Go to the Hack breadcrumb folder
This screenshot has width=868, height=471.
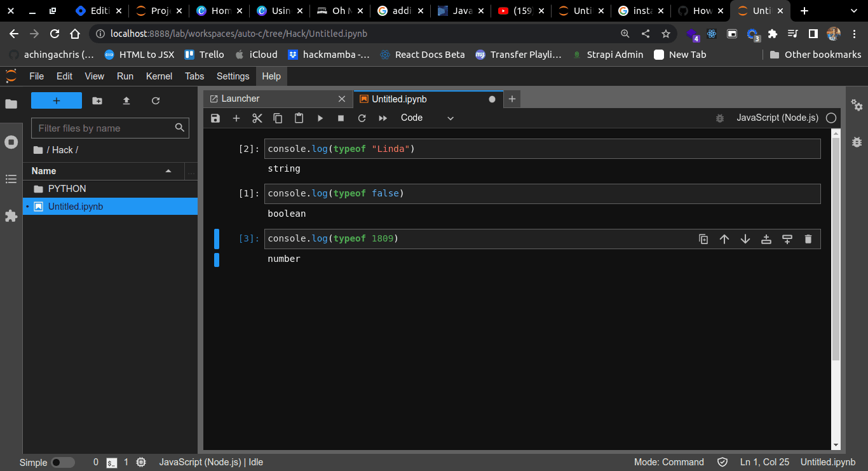point(62,150)
